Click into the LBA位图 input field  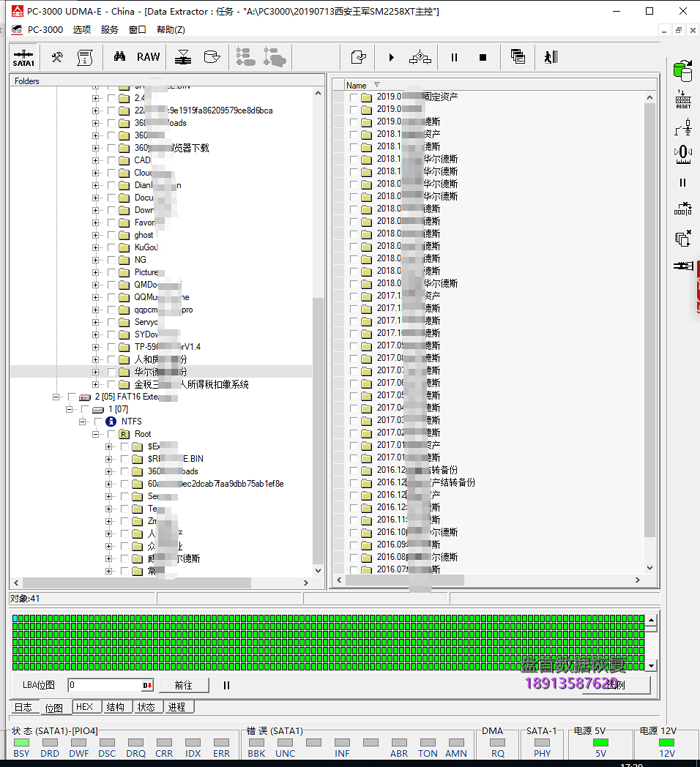coord(105,685)
